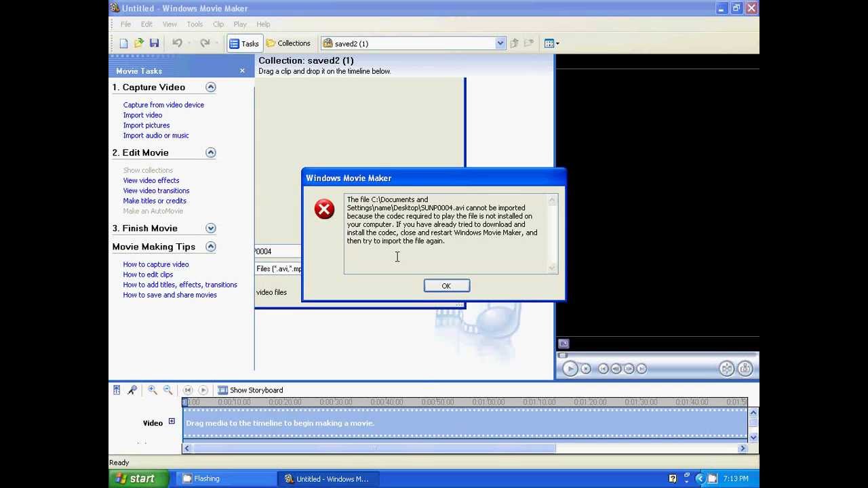
Task: Open the Views dropdown button
Action: tap(551, 43)
